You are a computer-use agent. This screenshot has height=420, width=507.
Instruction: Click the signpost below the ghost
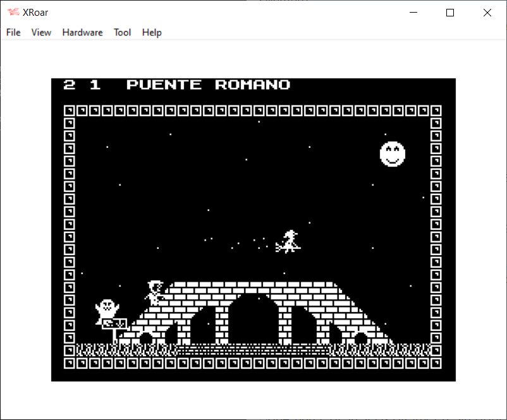pyautogui.click(x=114, y=324)
